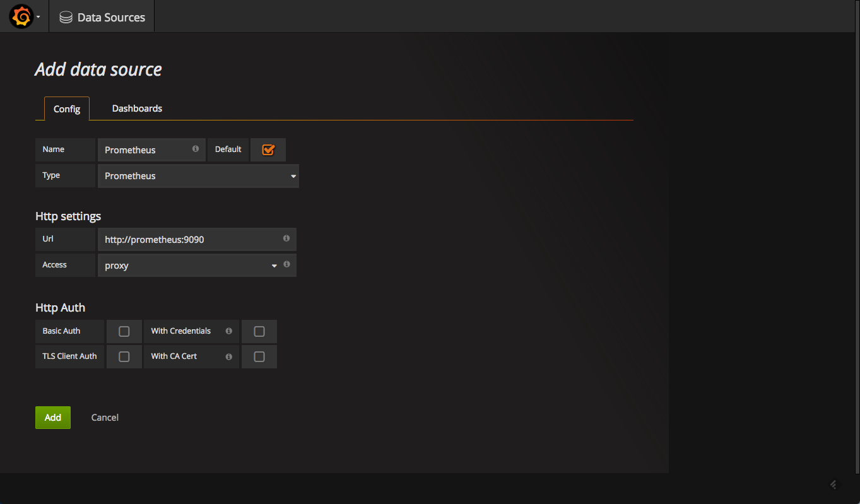Click the info icon beside Access dropdown
Screen dimensions: 860x504
pyautogui.click(x=286, y=264)
